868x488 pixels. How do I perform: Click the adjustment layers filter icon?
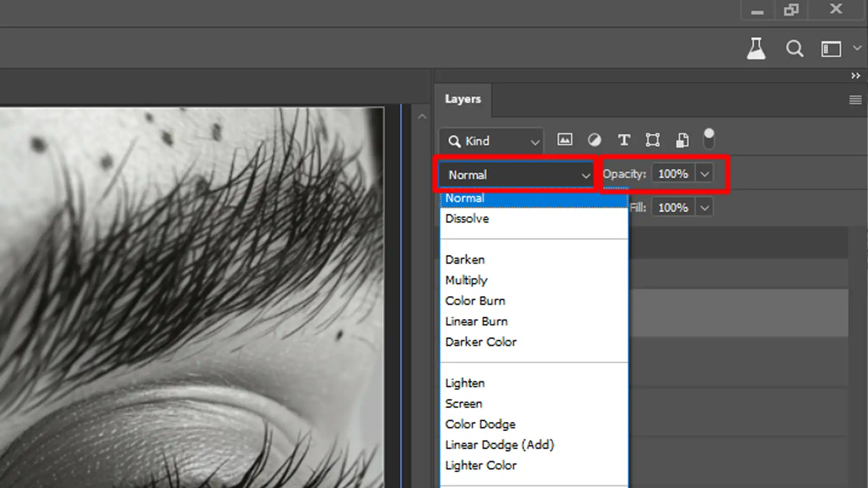[594, 141]
